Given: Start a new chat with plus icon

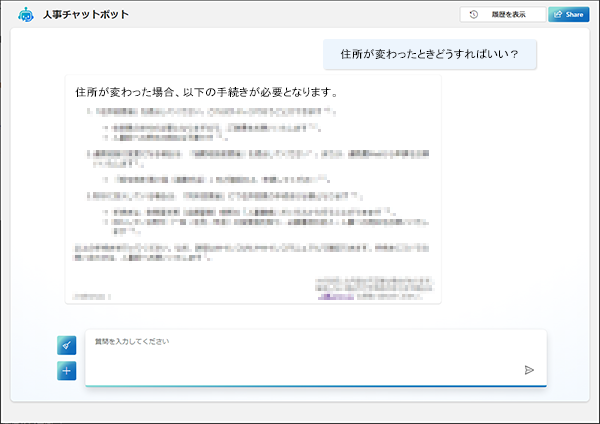Looking at the screenshot, I should (x=67, y=371).
